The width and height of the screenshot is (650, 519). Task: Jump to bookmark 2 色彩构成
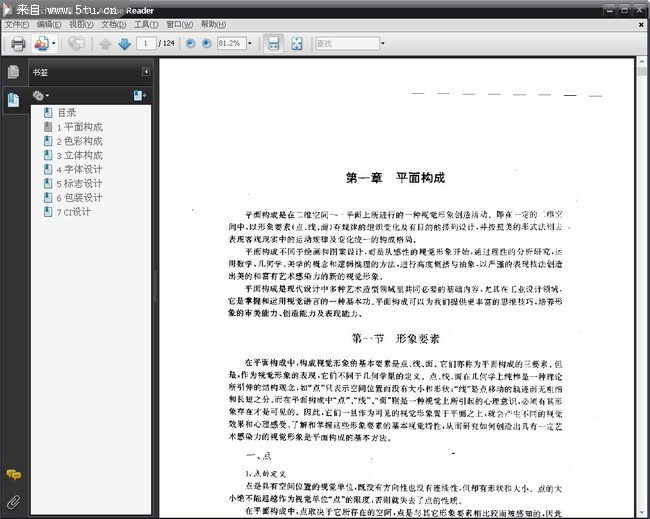79,141
